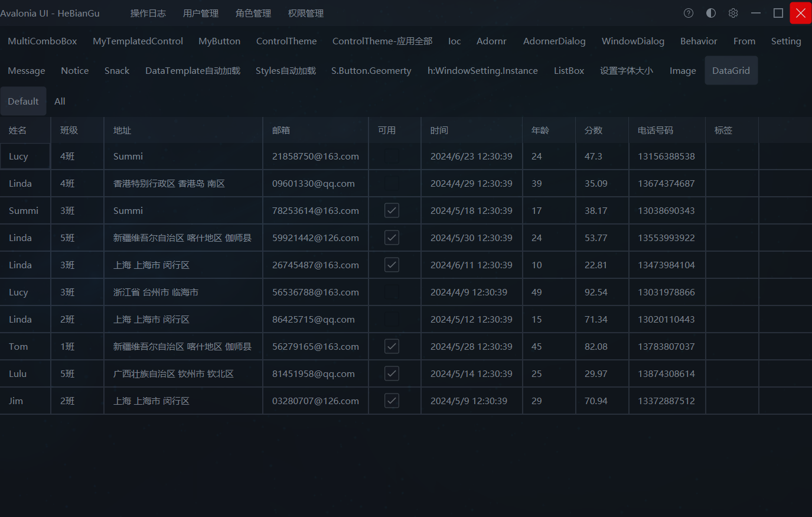Open the From tab
Screen dimensions: 812x517
pos(745,41)
